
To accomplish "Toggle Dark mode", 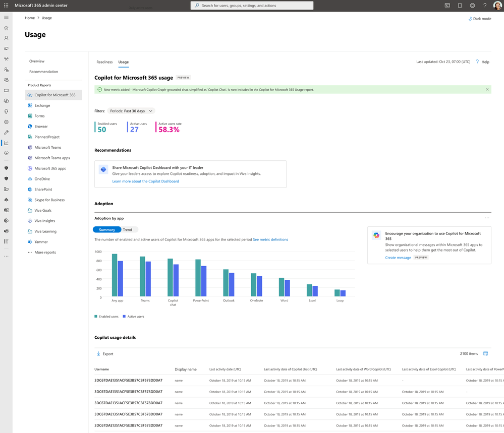I will [480, 19].
